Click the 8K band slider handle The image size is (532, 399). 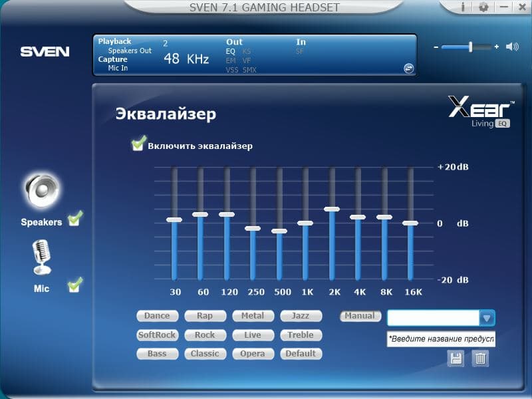[384, 217]
